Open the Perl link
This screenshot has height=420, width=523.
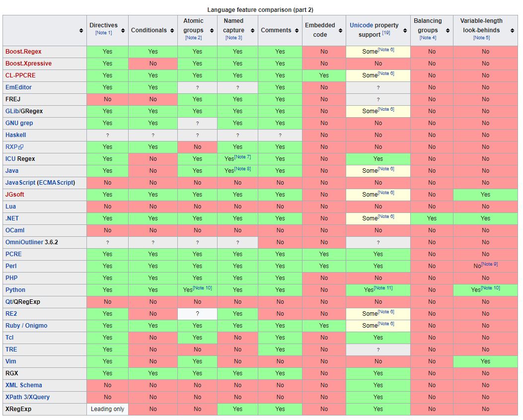(11, 266)
